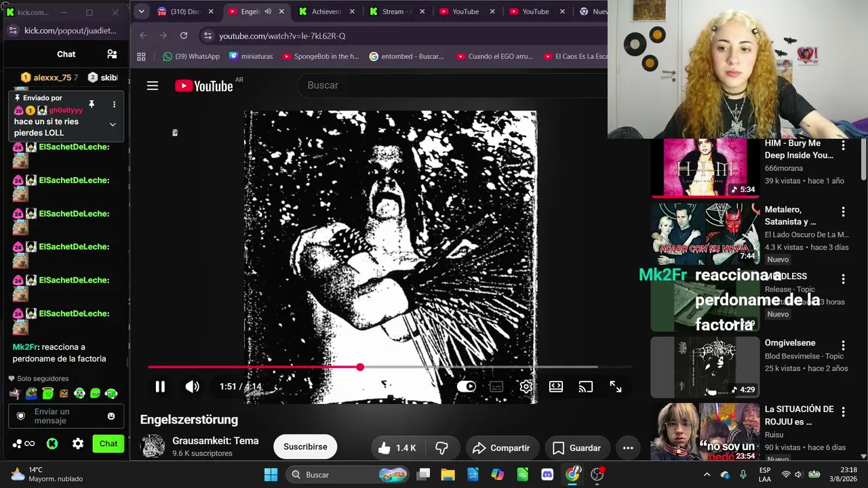Go to the YouTube home logo
The height and width of the screenshot is (488, 868).
coord(204,85)
